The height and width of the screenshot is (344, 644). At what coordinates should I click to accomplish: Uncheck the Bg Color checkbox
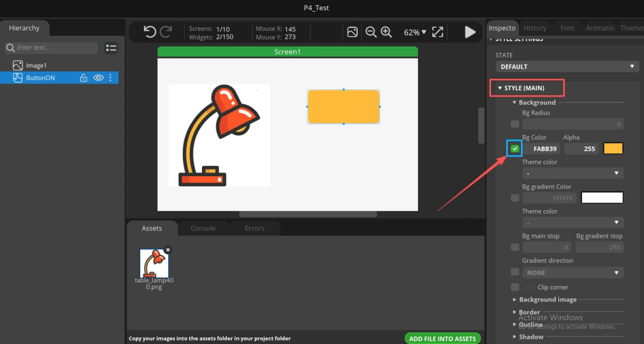pos(515,149)
